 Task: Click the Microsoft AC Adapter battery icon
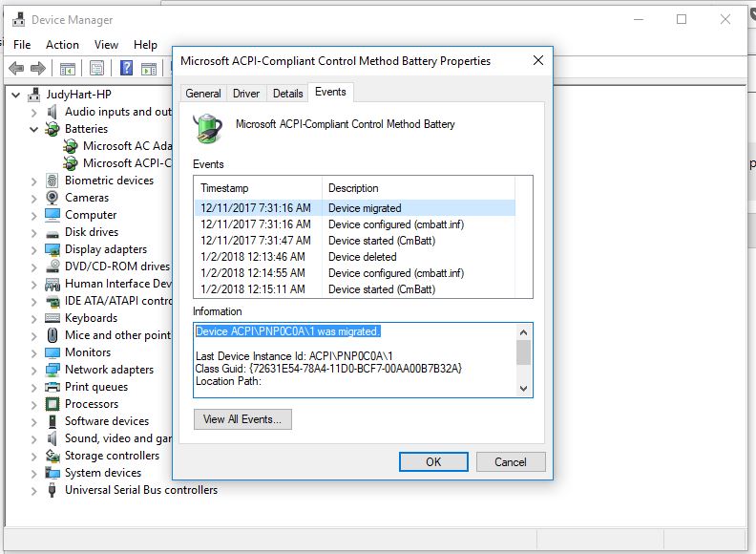tap(70, 146)
